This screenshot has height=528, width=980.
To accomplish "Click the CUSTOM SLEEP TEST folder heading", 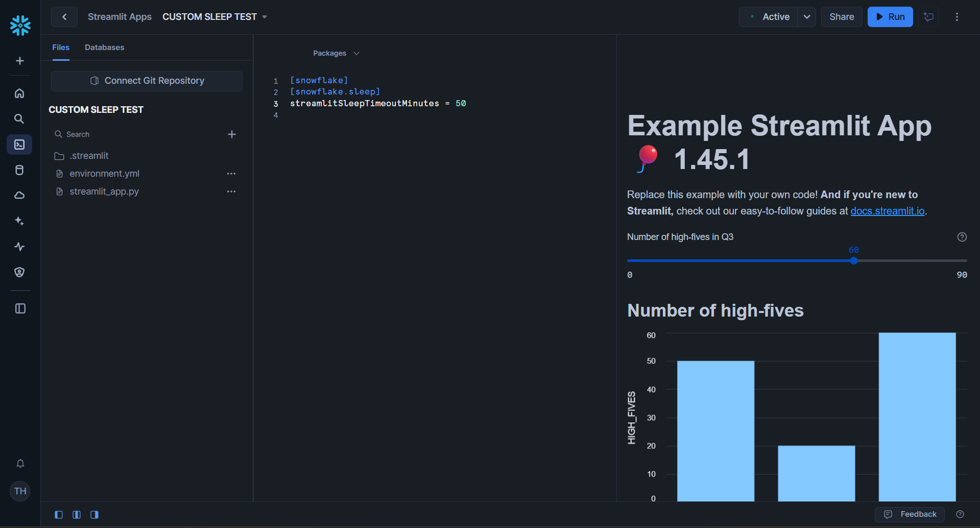I will pos(96,110).
